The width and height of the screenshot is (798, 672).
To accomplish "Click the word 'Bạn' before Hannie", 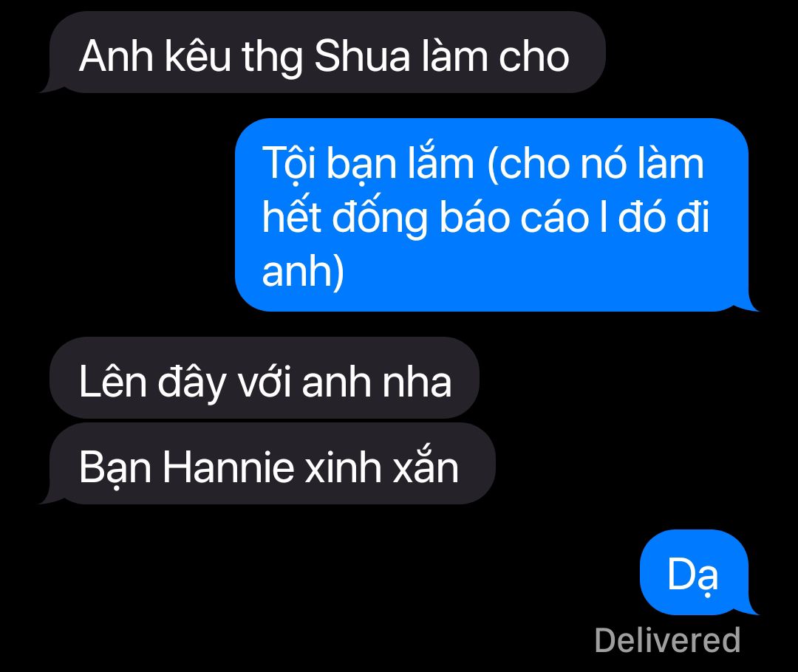I will [x=115, y=468].
